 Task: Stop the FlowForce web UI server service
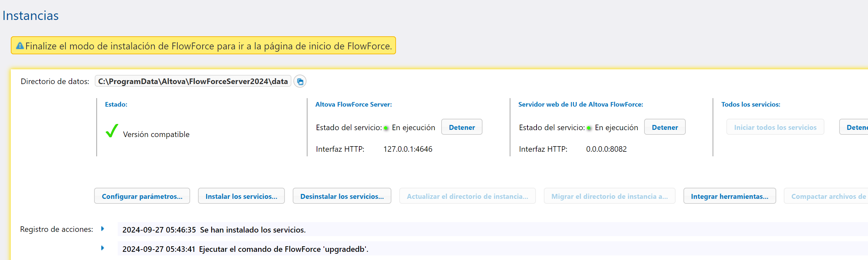[664, 127]
